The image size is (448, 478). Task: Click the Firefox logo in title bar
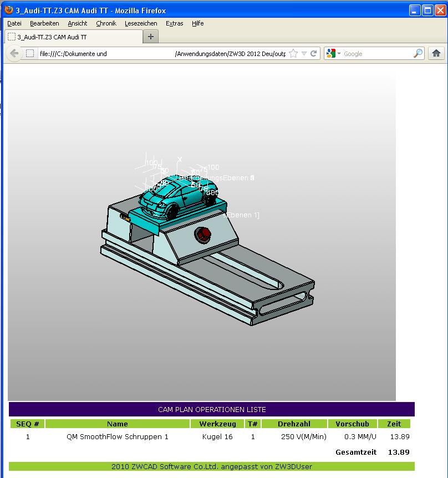8,10
